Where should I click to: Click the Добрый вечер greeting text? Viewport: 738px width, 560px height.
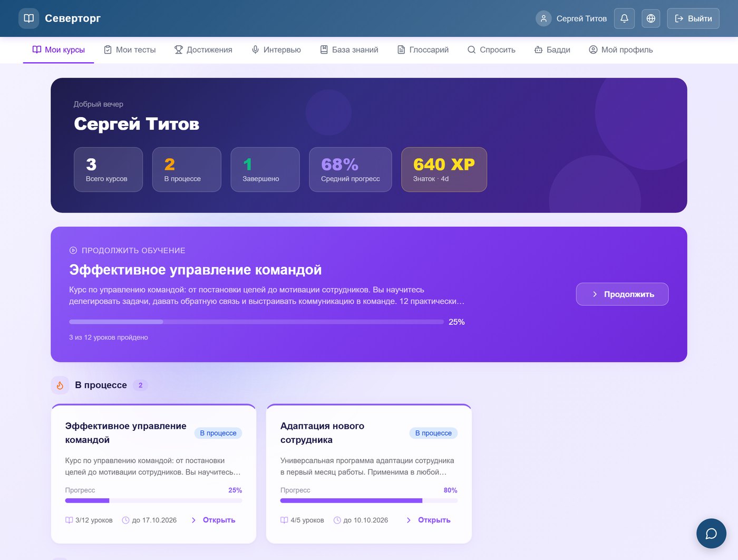pos(99,104)
